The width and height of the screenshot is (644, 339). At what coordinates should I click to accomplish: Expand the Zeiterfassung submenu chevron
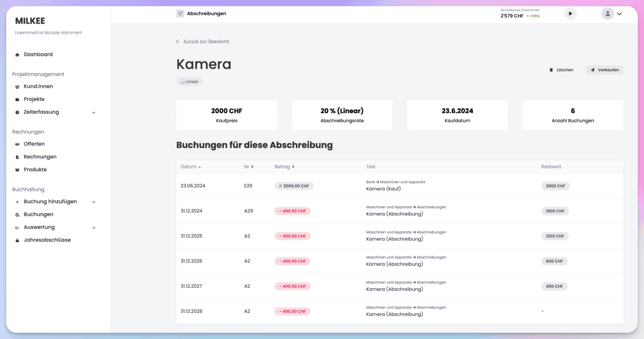click(94, 112)
